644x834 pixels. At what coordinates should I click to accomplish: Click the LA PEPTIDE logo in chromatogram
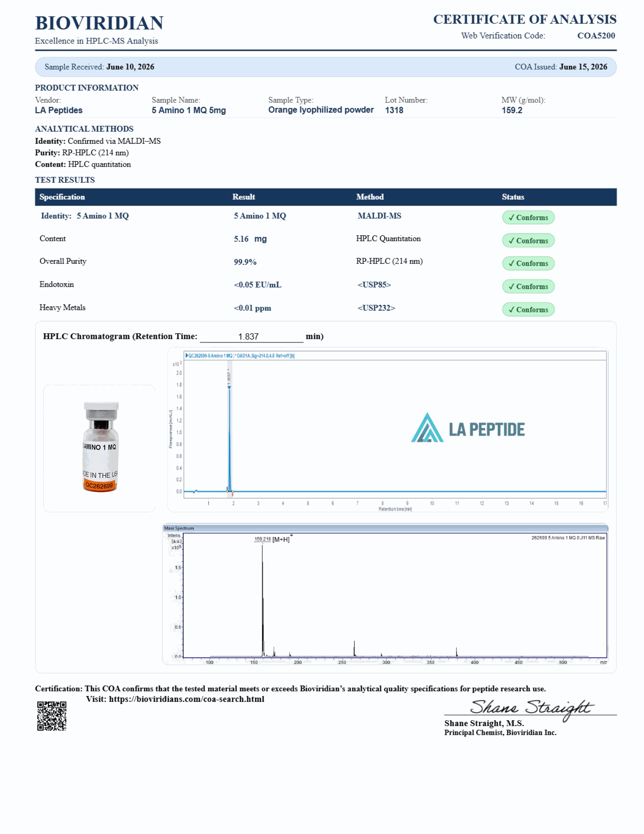click(468, 428)
